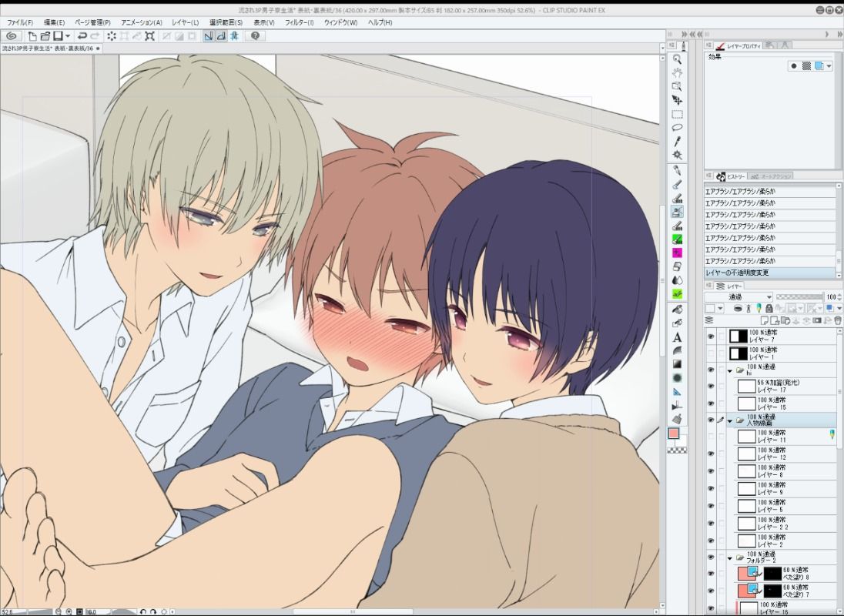
Task: Select the Airbrush tool
Action: pyautogui.click(x=677, y=212)
